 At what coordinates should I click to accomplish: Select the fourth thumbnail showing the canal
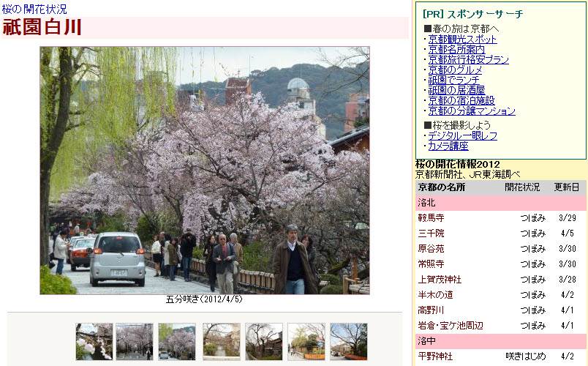[222, 342]
